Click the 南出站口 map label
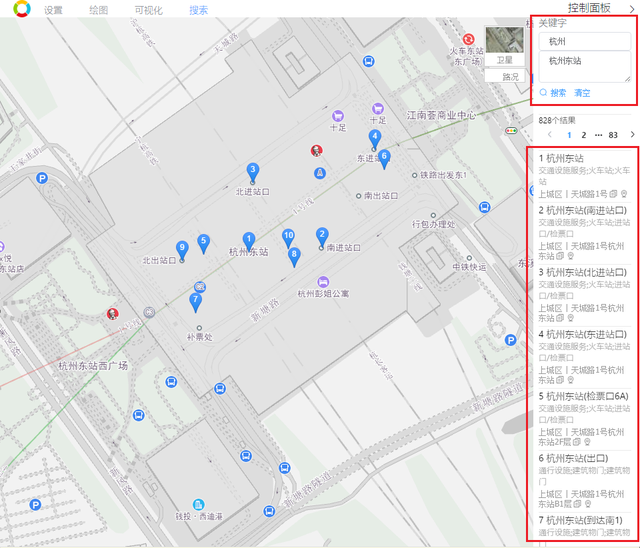 [x=381, y=196]
